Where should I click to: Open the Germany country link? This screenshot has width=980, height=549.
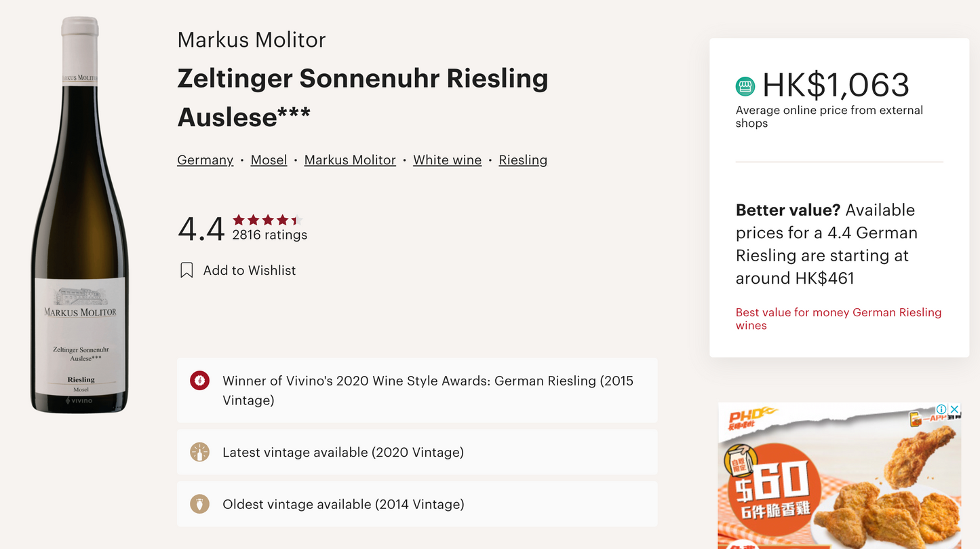205,160
